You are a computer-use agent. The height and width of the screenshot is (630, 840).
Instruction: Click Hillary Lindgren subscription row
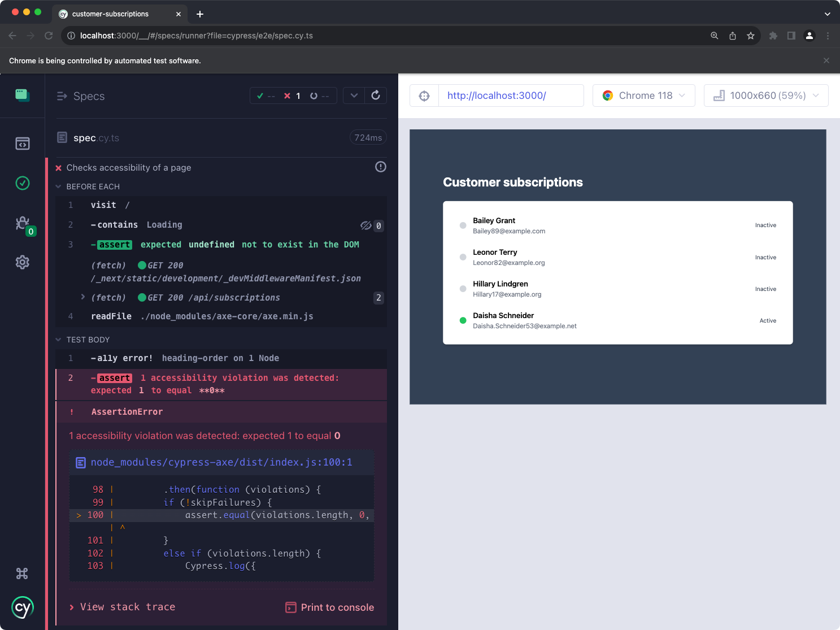click(618, 289)
